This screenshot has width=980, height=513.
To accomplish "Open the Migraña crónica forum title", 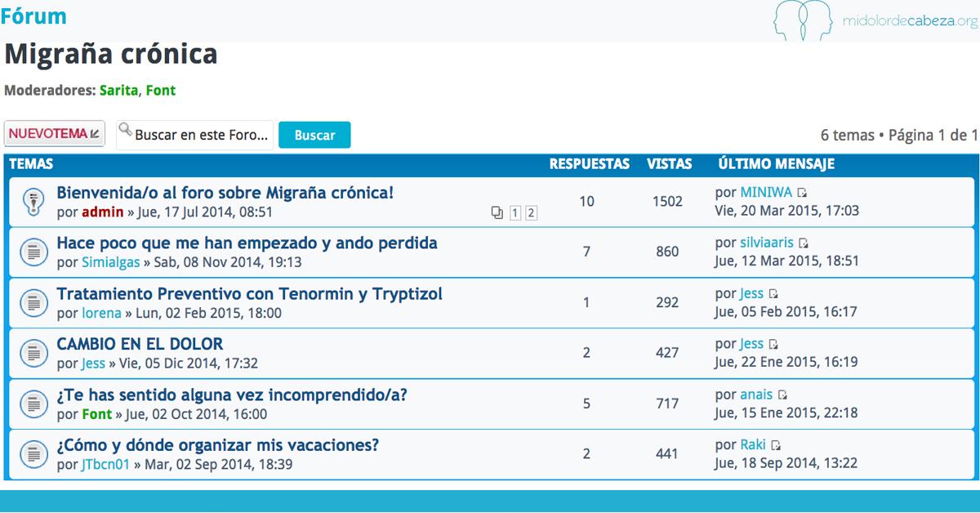I will 111,54.
